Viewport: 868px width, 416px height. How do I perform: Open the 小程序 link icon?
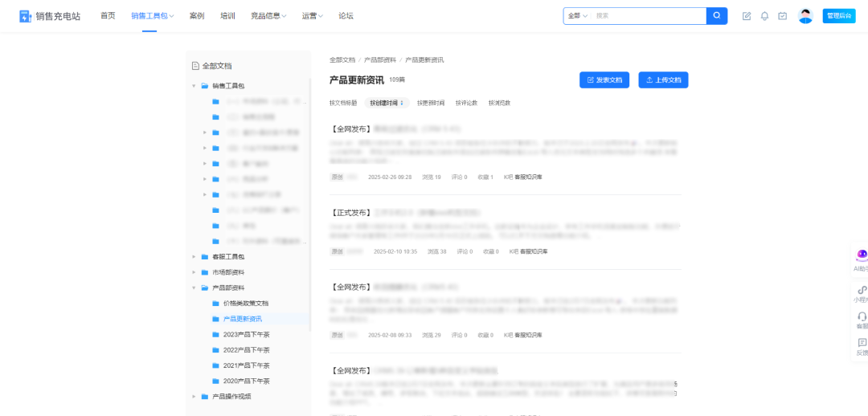862,290
